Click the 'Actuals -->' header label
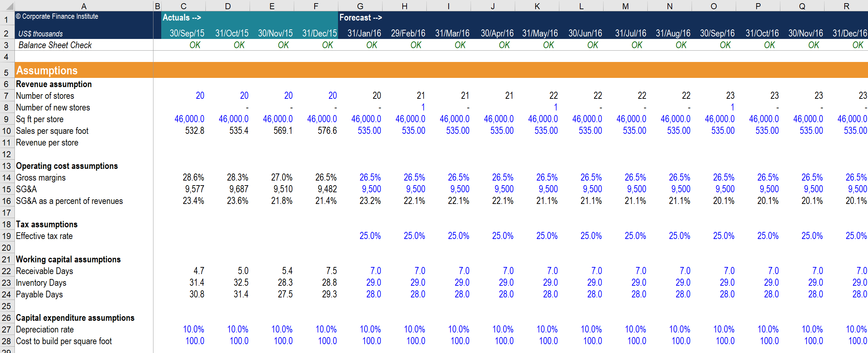This screenshot has width=868, height=353. pos(182,18)
